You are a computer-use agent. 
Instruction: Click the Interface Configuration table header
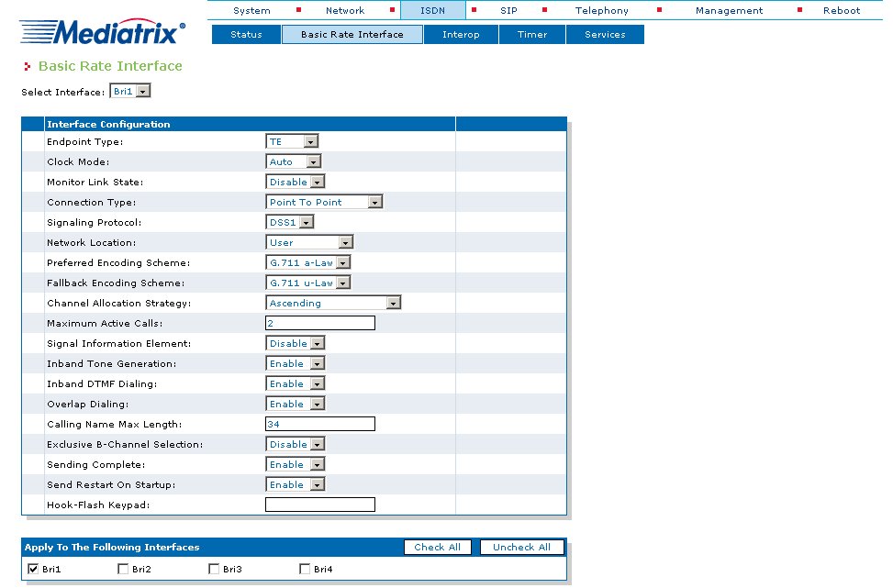click(x=108, y=124)
